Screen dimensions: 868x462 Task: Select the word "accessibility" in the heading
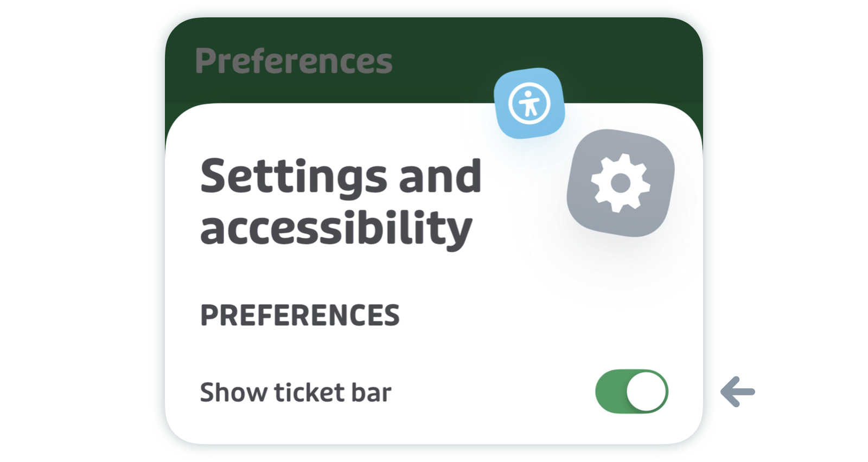(x=336, y=228)
